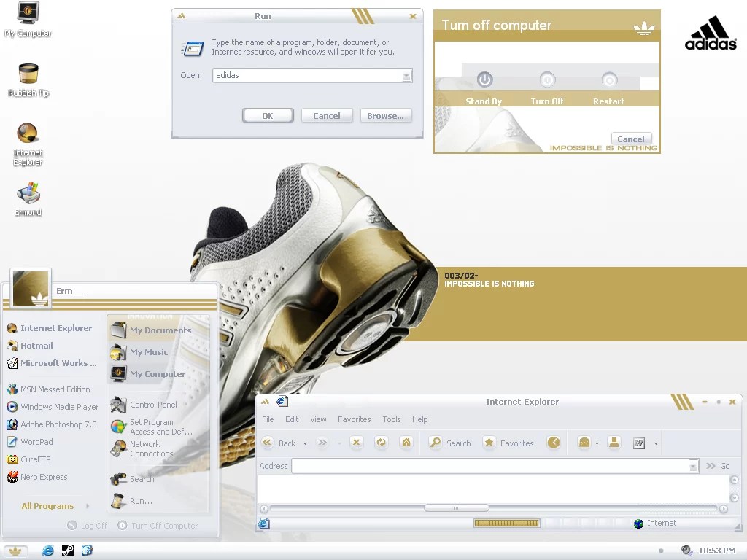Open Run... from Start menu
Image resolution: width=747 pixels, height=560 pixels.
click(131, 501)
